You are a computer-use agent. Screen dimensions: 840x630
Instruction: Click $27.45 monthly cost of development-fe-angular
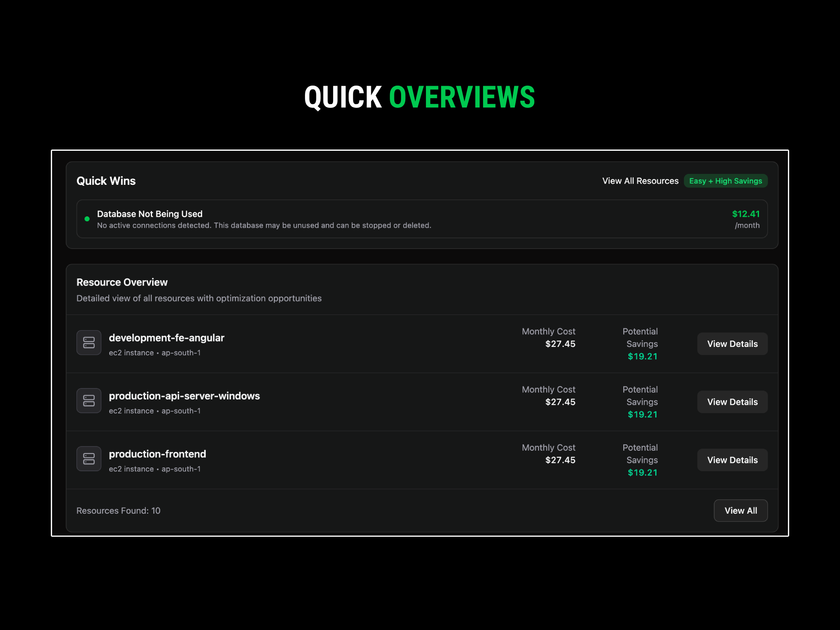coord(560,344)
